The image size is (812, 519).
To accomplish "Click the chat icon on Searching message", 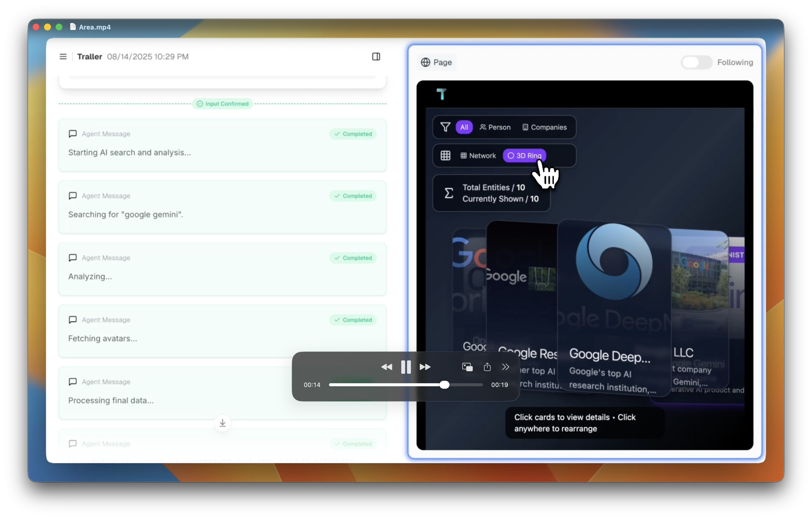I will [x=72, y=196].
